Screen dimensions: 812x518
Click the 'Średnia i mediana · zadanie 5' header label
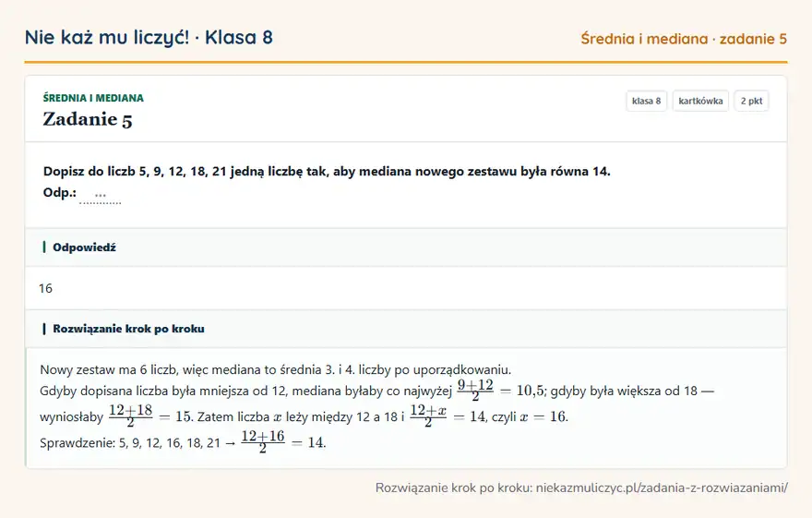click(x=684, y=39)
